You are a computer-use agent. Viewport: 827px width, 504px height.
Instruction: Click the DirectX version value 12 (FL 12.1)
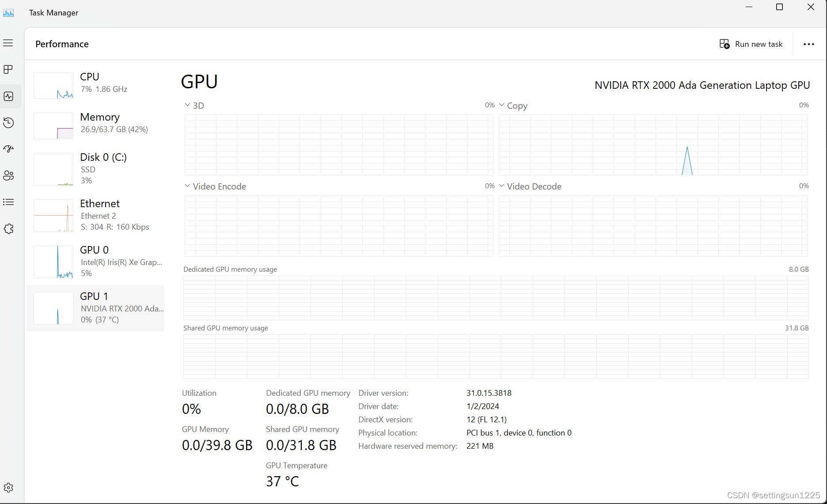point(486,420)
